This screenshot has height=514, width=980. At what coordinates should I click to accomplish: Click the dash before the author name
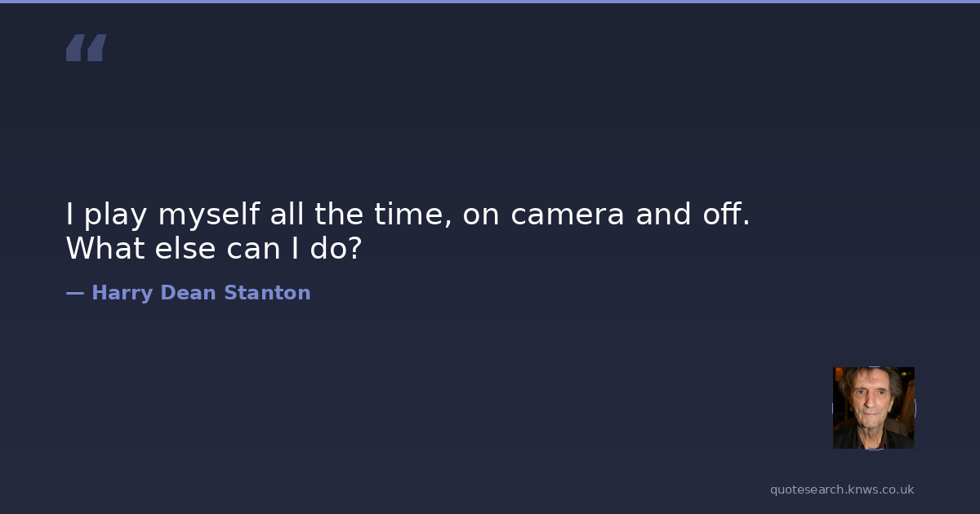click(75, 293)
